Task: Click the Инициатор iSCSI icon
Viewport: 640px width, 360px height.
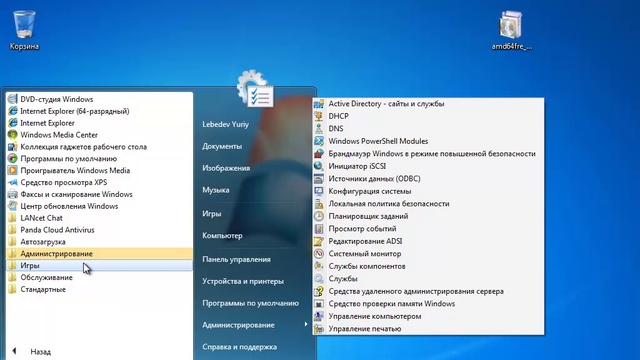Action: coord(319,166)
